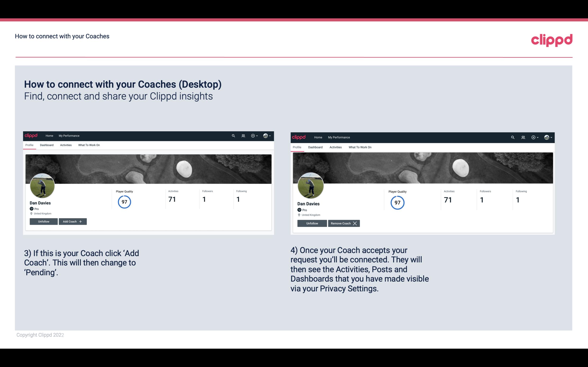Viewport: 588px width, 367px height.
Task: Click the 'What To Work On' tab in right panel
Action: 359,147
